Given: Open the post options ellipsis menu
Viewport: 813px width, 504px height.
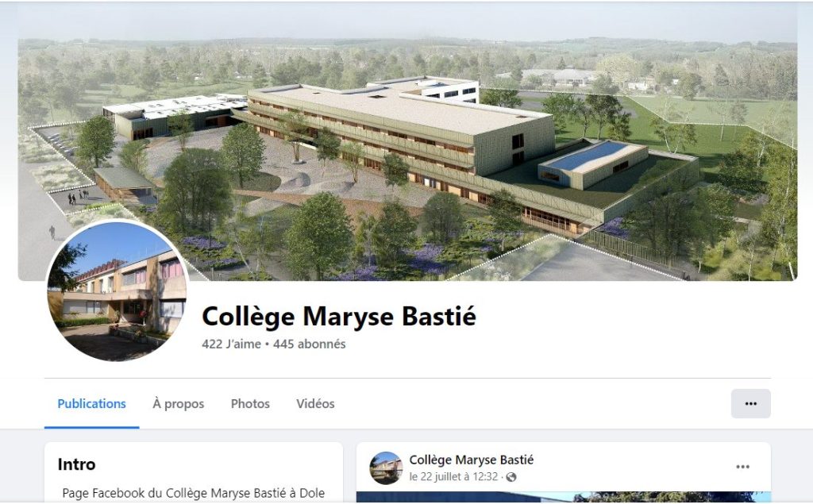Looking at the screenshot, I should (742, 467).
